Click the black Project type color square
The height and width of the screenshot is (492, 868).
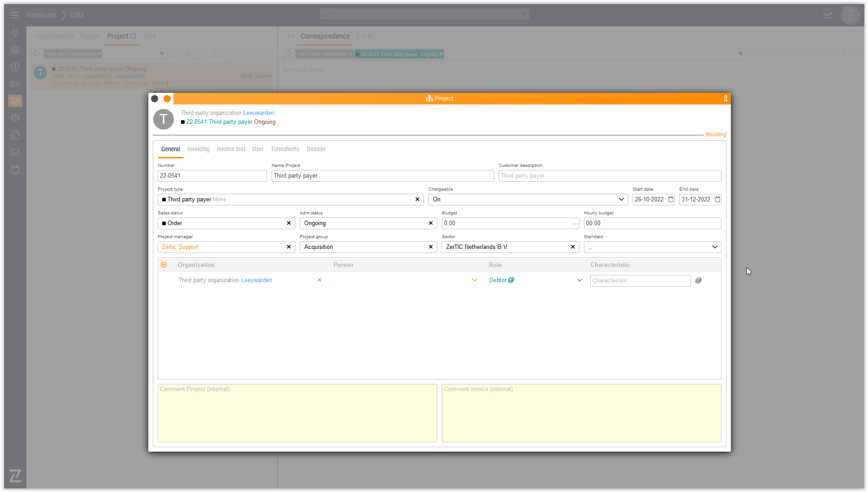[x=164, y=200]
